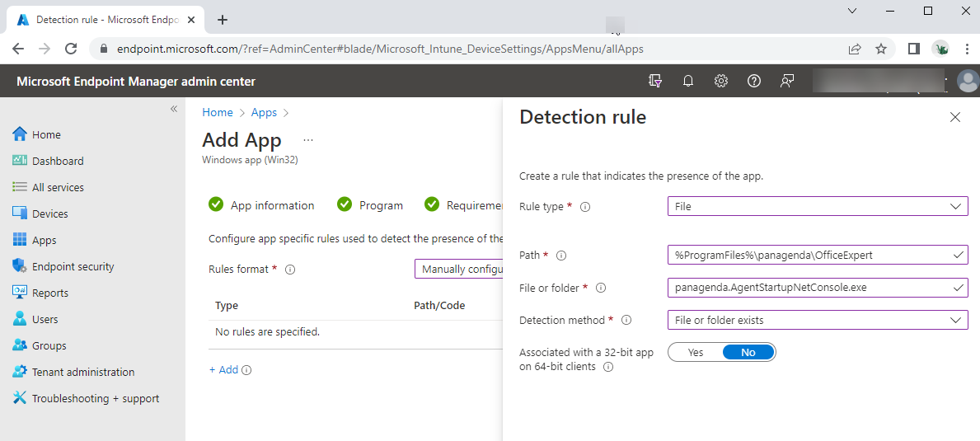
Task: Set 32-bit app toggle to Yes
Action: [696, 353]
